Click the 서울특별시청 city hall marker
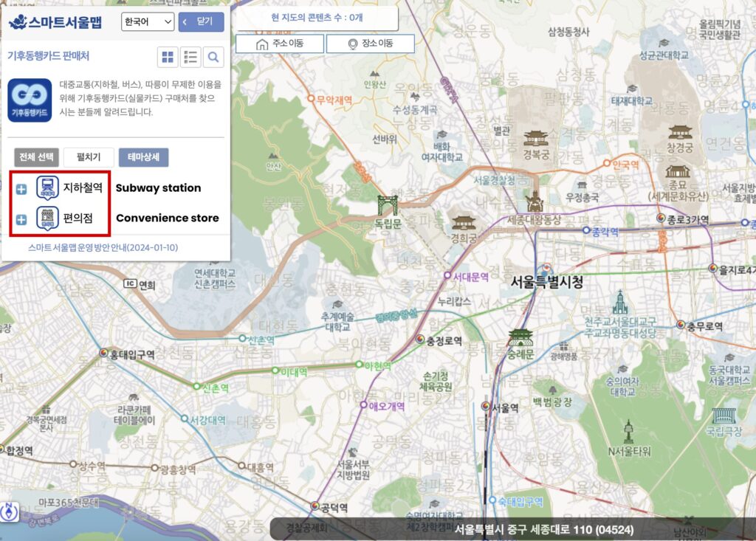756x541 pixels. pyautogui.click(x=546, y=269)
